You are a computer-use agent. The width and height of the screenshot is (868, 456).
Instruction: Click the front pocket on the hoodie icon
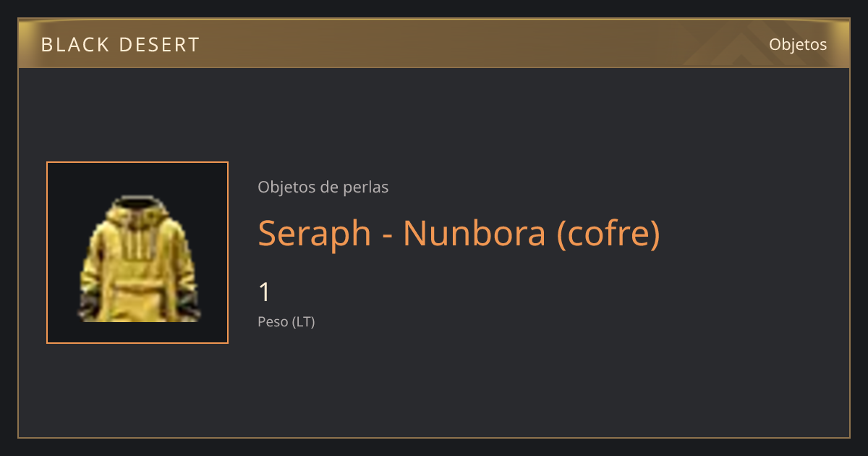point(138,299)
